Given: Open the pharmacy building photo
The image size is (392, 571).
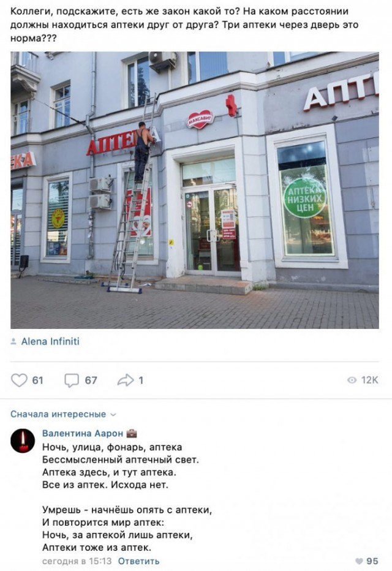Looking at the screenshot, I should pos(195,190).
